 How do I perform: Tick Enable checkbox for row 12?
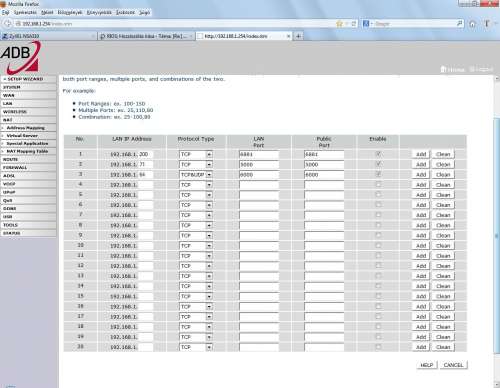click(x=378, y=266)
